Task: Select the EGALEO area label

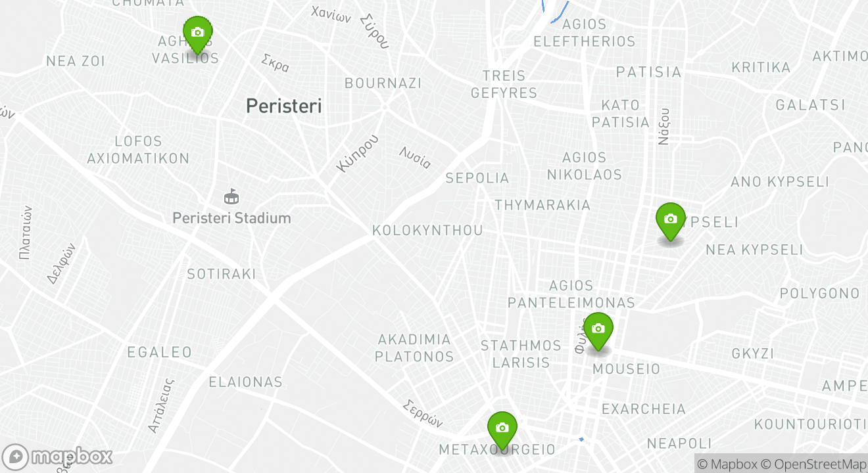Action: point(160,352)
